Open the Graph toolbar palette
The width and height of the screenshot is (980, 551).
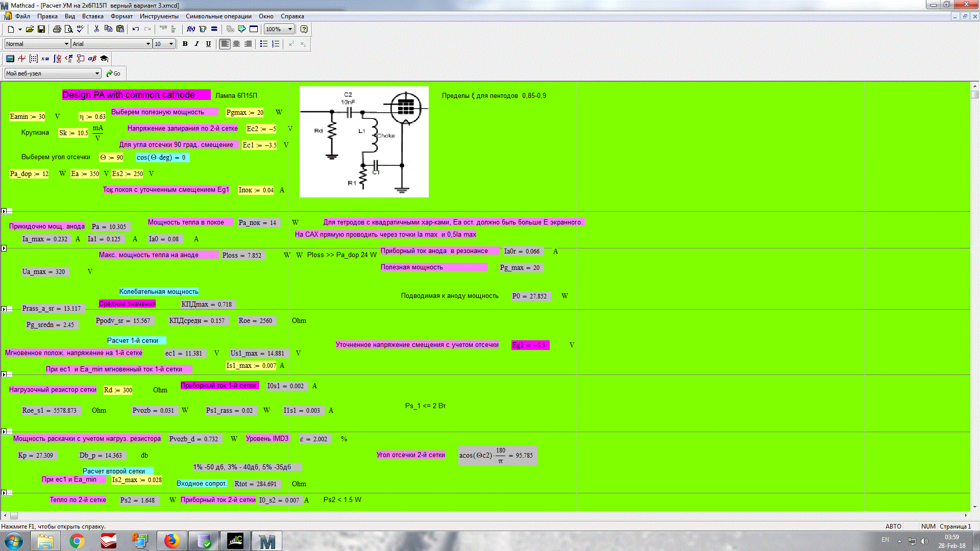pos(21,59)
